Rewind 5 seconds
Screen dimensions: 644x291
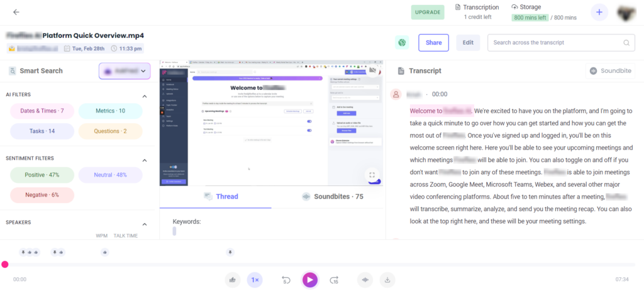286,280
